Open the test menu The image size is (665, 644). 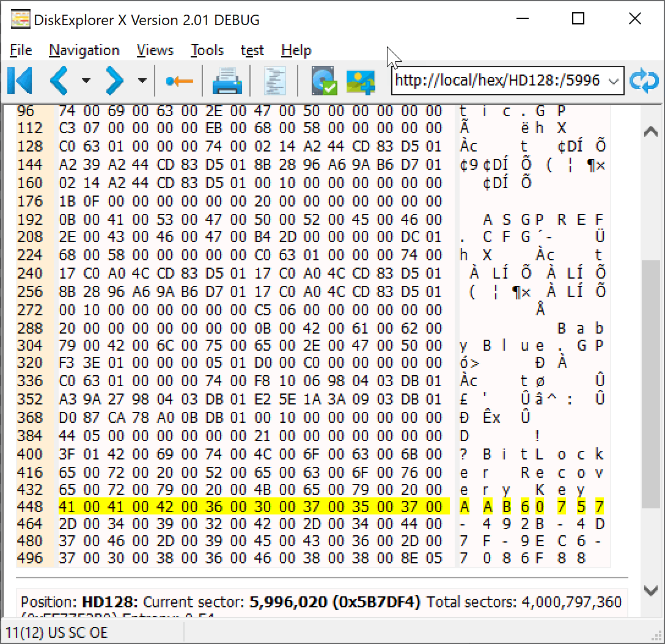[x=252, y=50]
